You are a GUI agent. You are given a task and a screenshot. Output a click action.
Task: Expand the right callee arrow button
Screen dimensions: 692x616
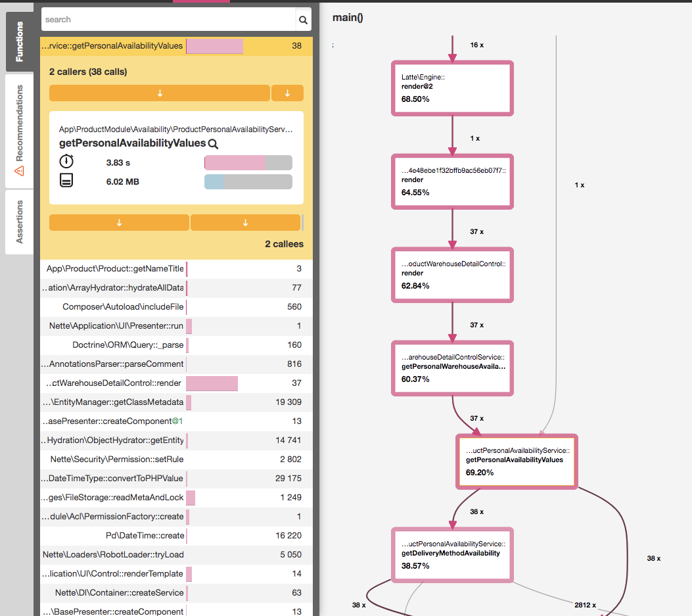pyautogui.click(x=245, y=223)
